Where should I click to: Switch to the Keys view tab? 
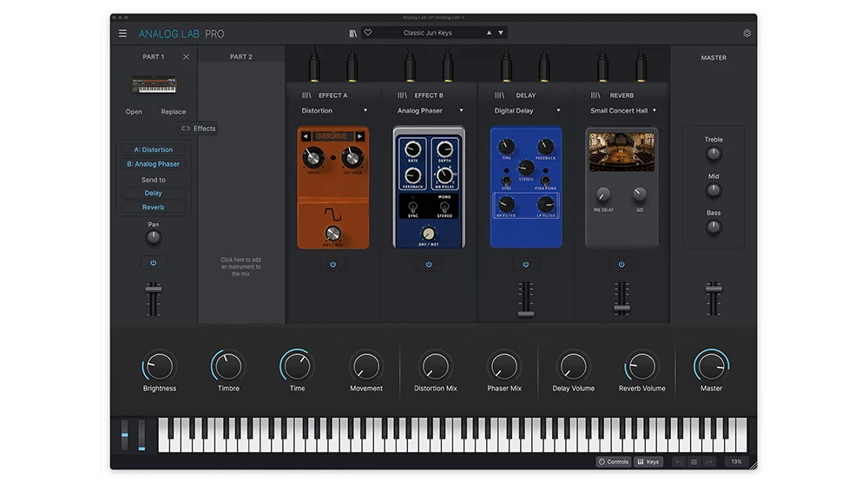pyautogui.click(x=648, y=462)
